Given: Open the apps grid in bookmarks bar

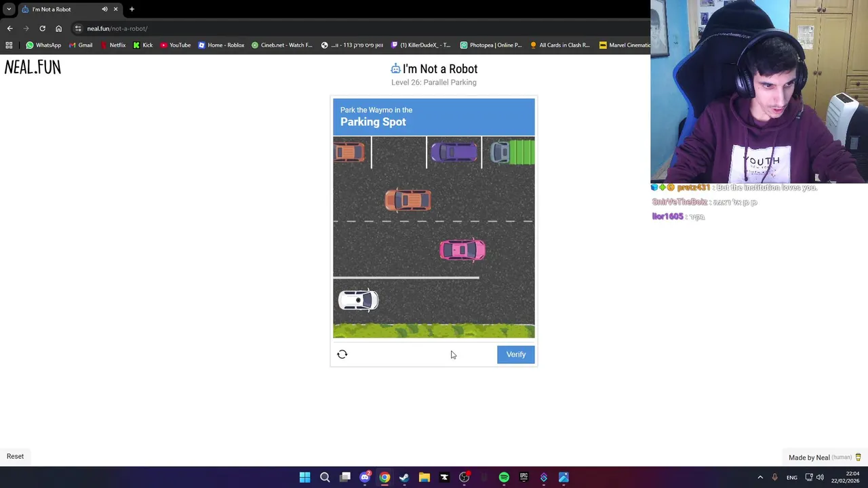Looking at the screenshot, I should pos(9,45).
